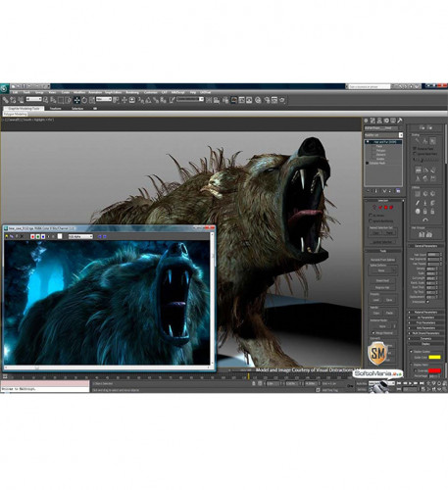Toggle Distance Fade checkbox in Styling

(x=415, y=148)
